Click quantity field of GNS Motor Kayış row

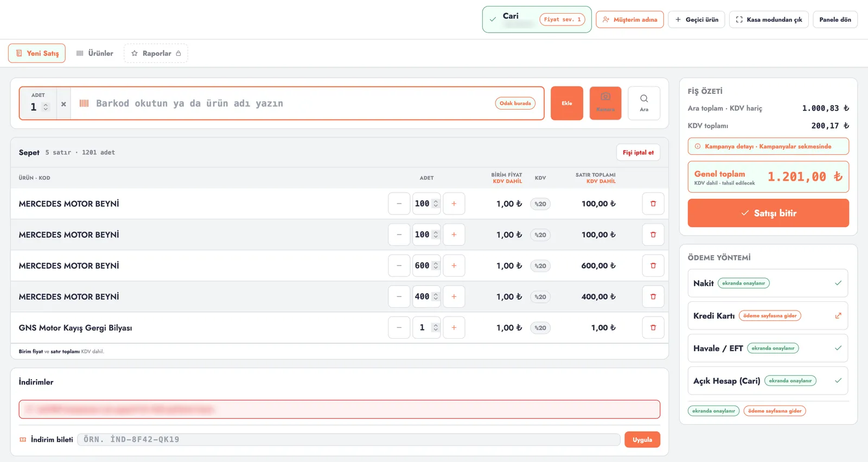(426, 327)
